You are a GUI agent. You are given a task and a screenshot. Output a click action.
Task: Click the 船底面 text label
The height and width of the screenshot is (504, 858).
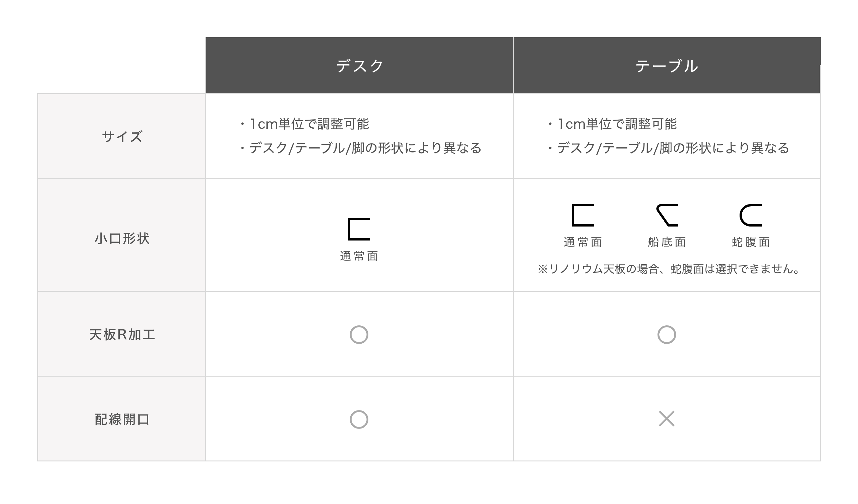point(667,242)
